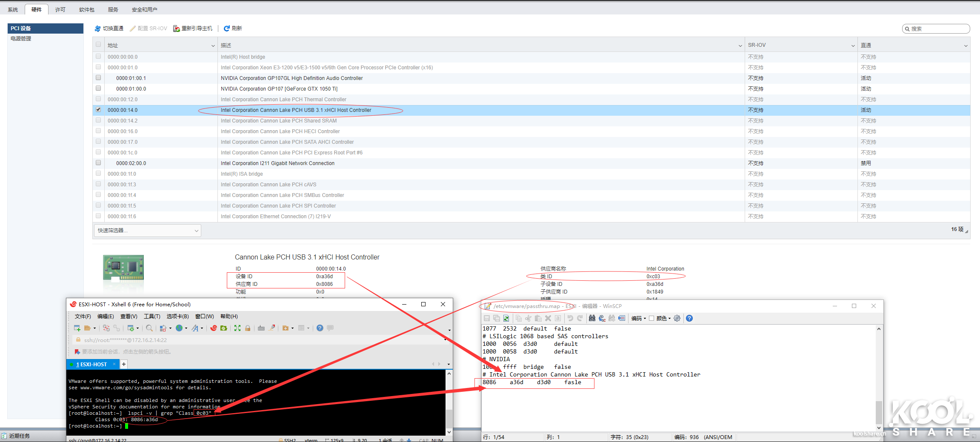This screenshot has height=442, width=980.
Task: Click the padlock lock-screen icon in Xshell toolbar
Action: [x=248, y=328]
